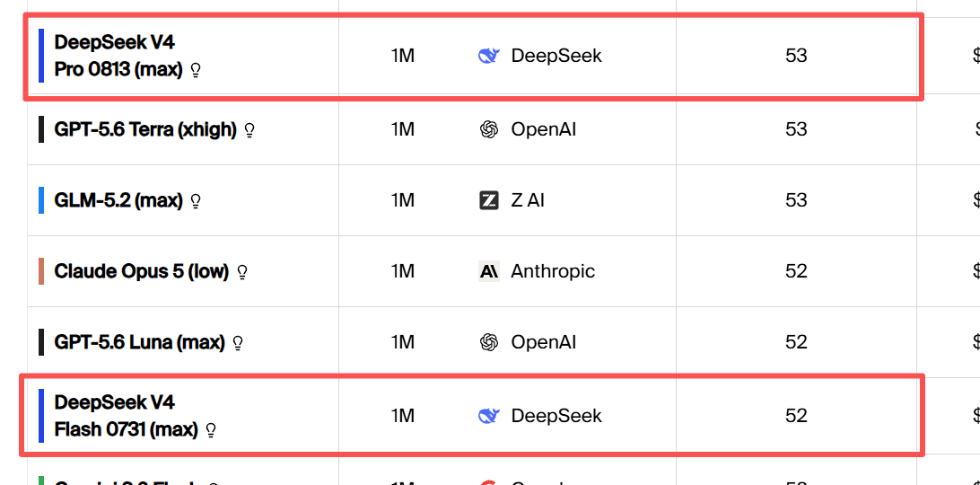Open the GPT-5.6 Terra (xhigh) model name
Image resolution: width=980 pixels, height=485 pixels.
pos(145,129)
